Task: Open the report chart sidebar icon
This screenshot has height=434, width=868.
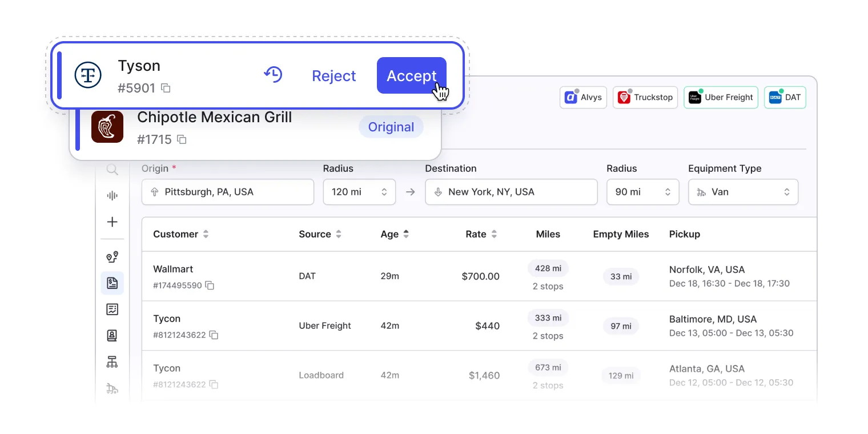Action: coord(112,310)
